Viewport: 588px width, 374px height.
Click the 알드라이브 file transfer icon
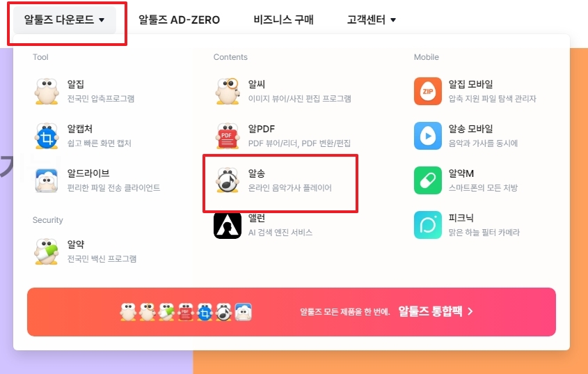pos(47,180)
